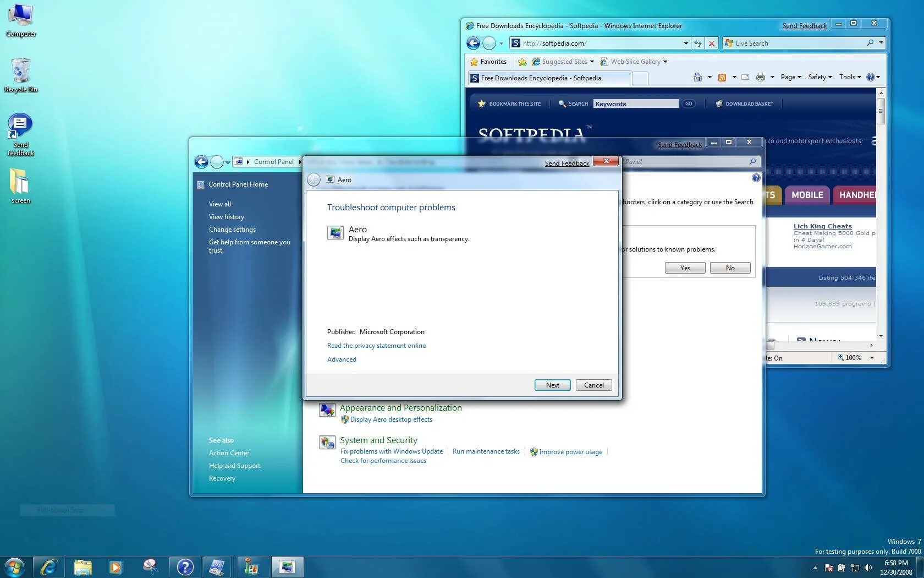Click the Back arrow in the Aero troubleshooter
Image resolution: width=924 pixels, height=578 pixels.
313,179
